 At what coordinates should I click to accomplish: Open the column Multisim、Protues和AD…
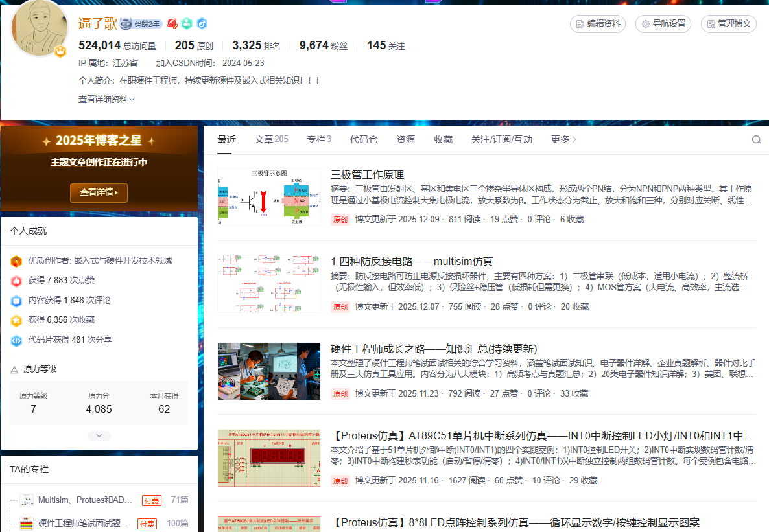click(85, 500)
